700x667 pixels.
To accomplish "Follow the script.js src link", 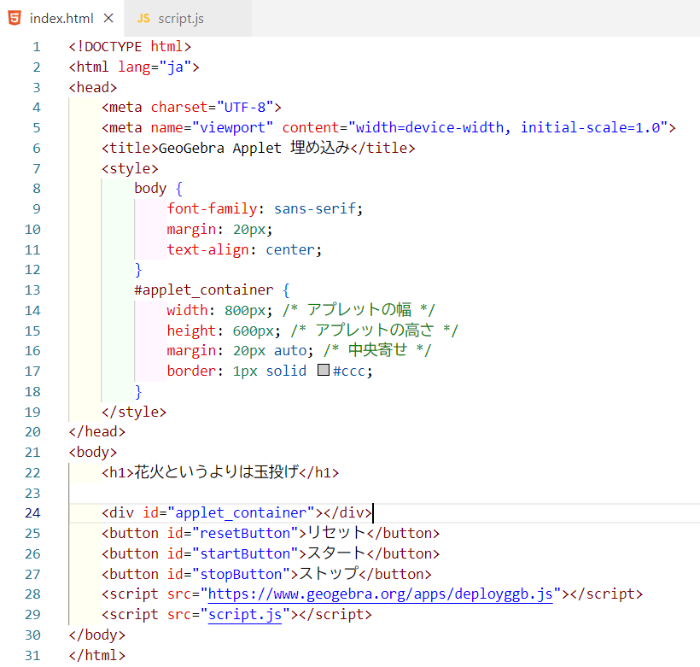I will (x=245, y=615).
